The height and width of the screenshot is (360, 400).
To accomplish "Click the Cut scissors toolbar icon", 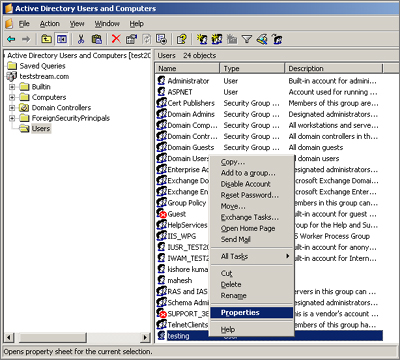I will [x=81, y=39].
